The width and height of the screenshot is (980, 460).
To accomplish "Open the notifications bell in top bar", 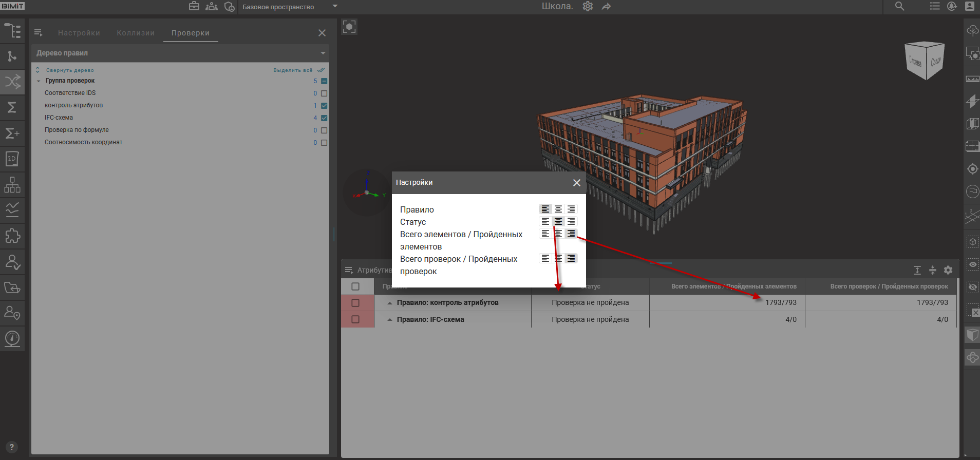I will 952,6.
